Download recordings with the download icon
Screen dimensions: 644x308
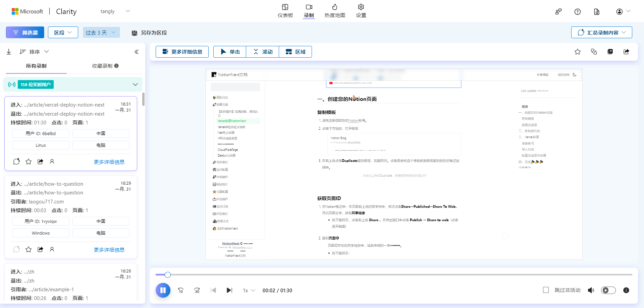[x=9, y=52]
